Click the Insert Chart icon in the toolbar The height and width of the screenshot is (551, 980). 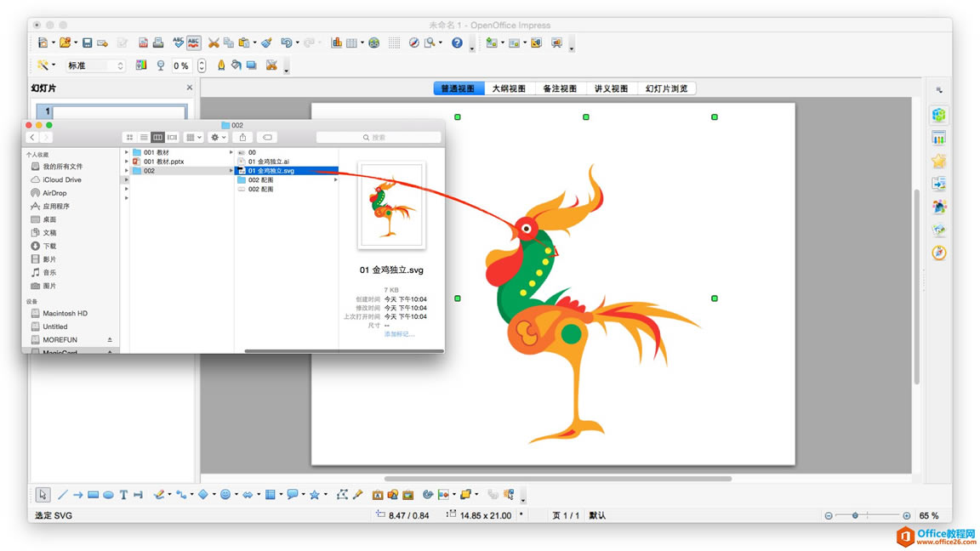336,43
